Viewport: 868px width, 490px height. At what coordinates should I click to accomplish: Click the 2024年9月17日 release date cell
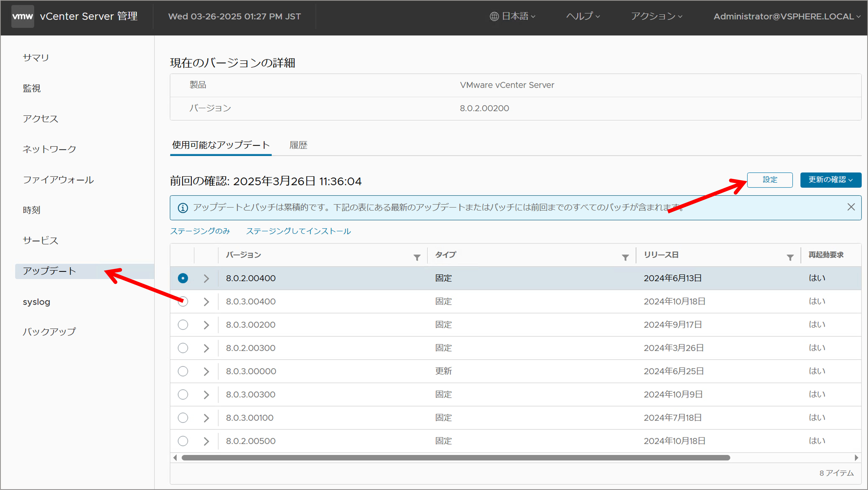click(x=673, y=325)
